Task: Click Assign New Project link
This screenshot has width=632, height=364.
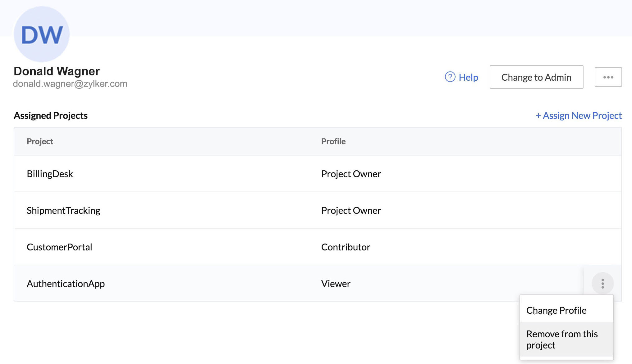Action: point(578,115)
